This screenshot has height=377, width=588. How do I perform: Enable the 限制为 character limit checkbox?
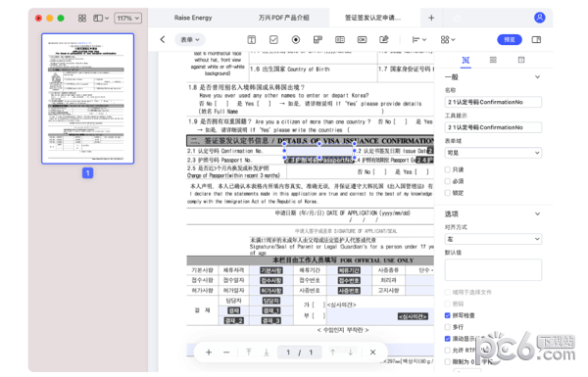[x=448, y=362]
